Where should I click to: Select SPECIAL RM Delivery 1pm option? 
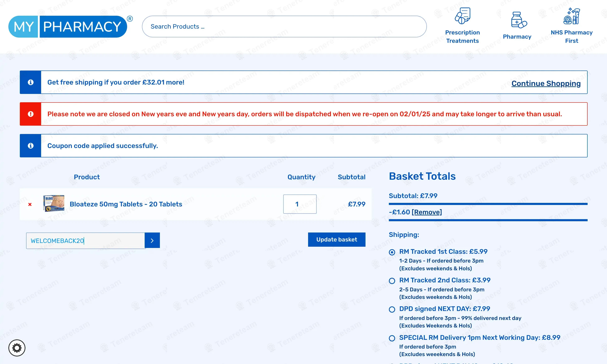pos(392,338)
